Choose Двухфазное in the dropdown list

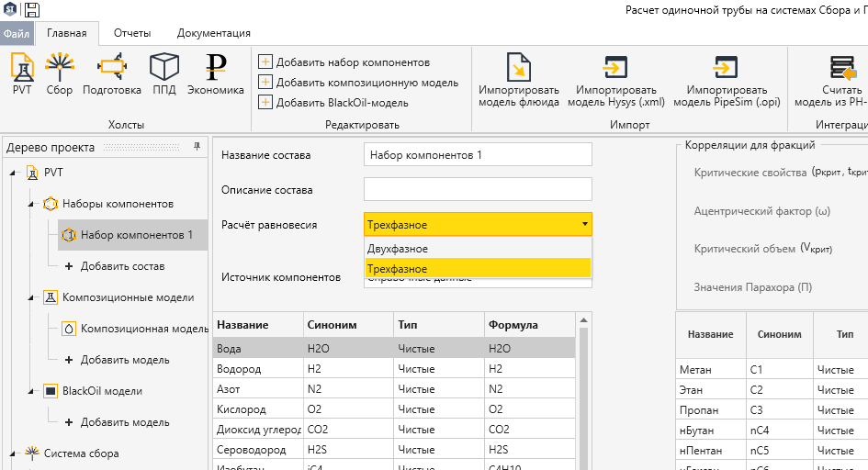click(478, 249)
